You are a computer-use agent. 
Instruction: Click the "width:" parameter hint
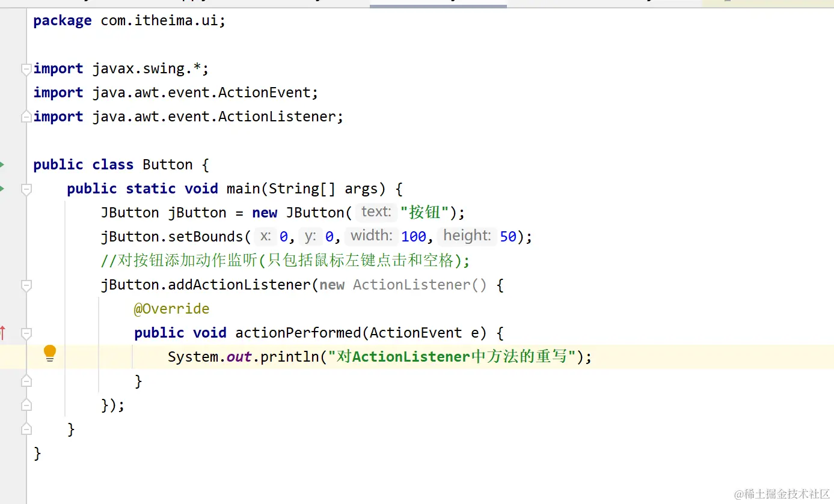pos(372,236)
